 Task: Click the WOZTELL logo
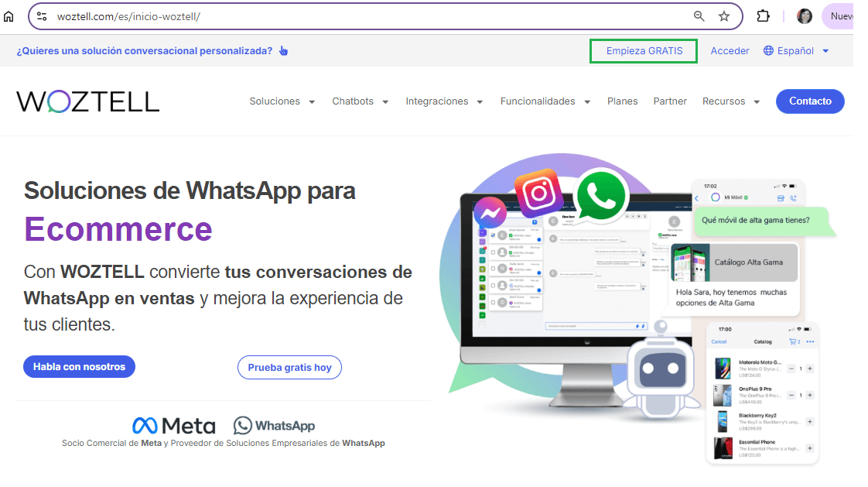pyautogui.click(x=88, y=101)
